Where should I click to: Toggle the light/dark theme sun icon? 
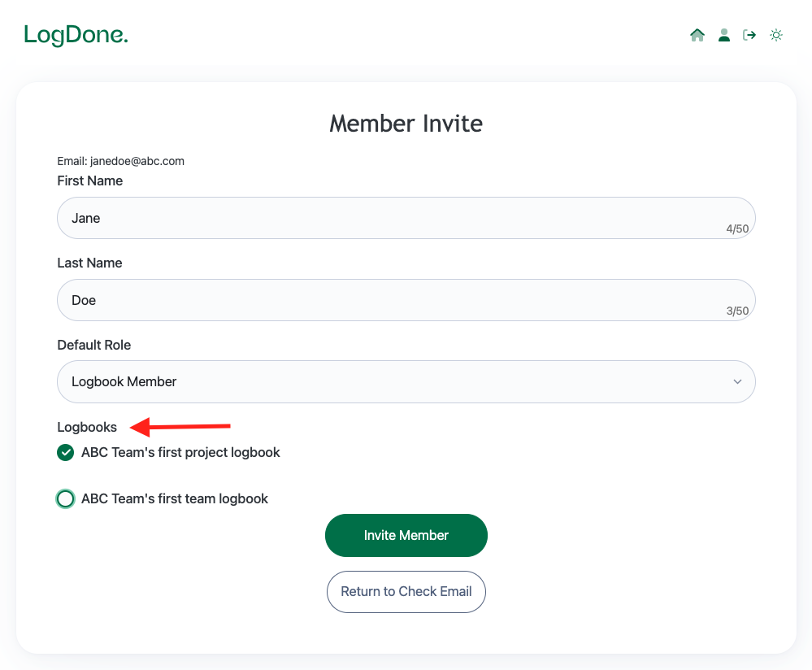776,35
